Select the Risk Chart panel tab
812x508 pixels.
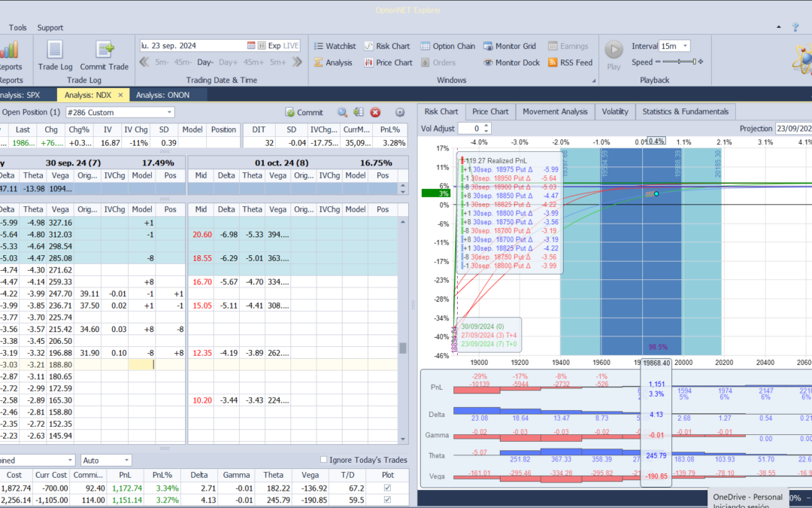(x=441, y=111)
